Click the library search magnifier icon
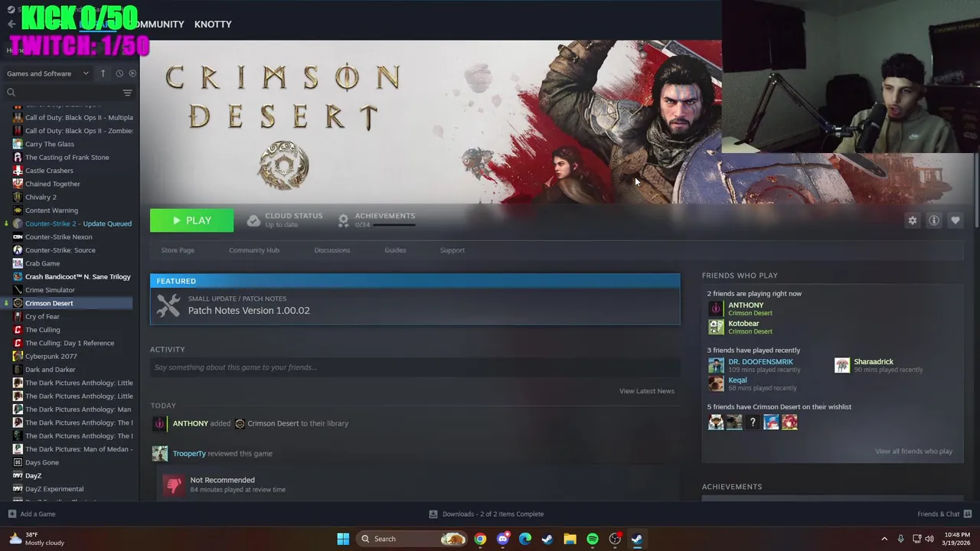This screenshot has height=551, width=980. pos(11,93)
